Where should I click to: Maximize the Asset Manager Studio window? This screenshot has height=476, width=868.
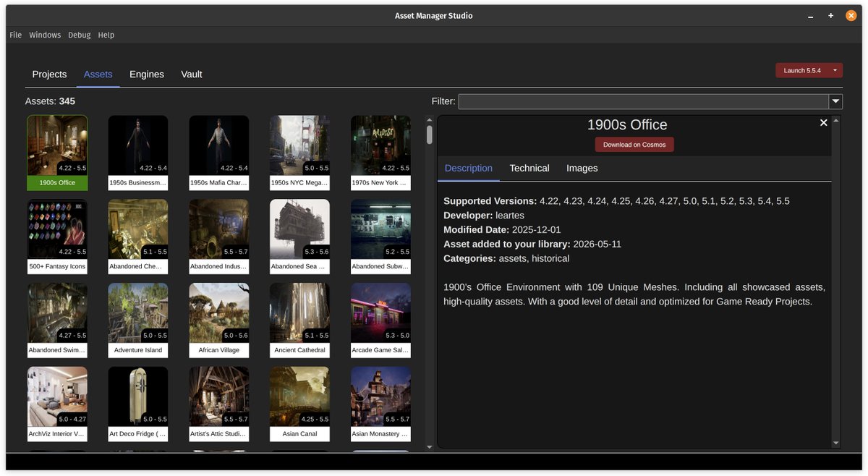click(x=830, y=16)
